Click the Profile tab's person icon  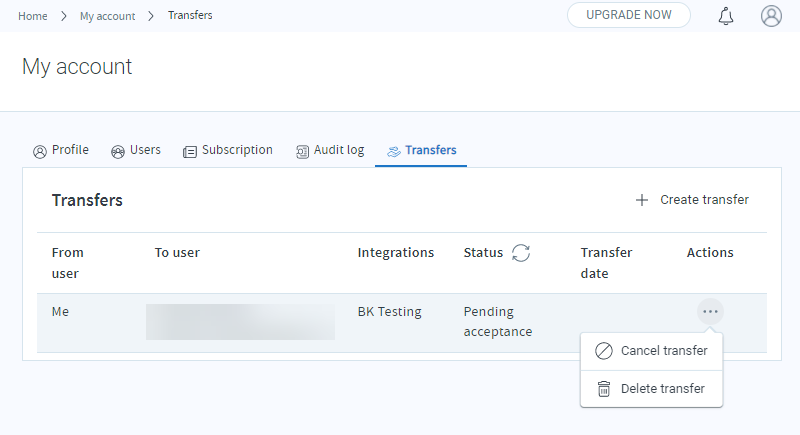(x=40, y=151)
